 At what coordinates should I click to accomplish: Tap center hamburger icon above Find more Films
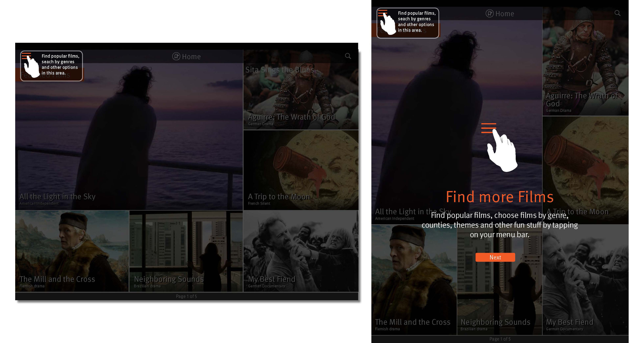pyautogui.click(x=488, y=128)
